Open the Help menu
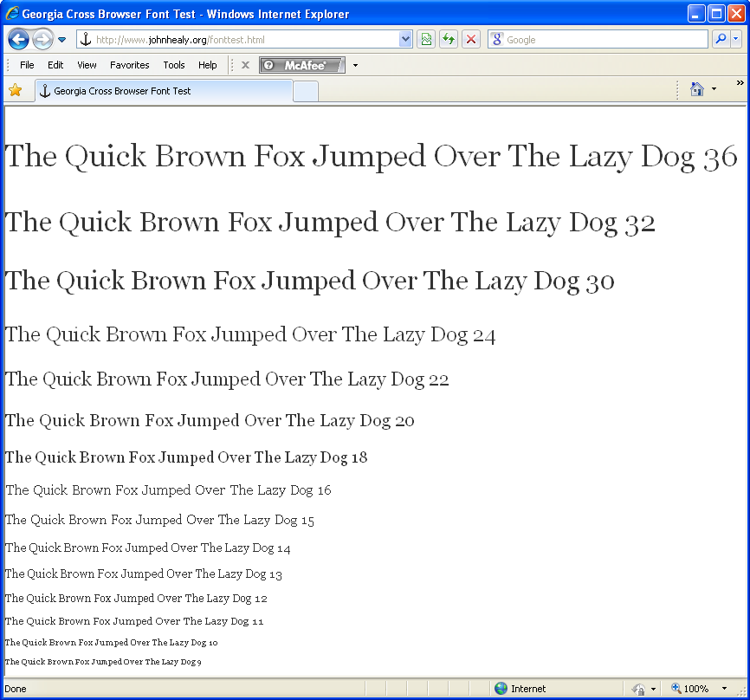This screenshot has width=750, height=700. point(208,65)
